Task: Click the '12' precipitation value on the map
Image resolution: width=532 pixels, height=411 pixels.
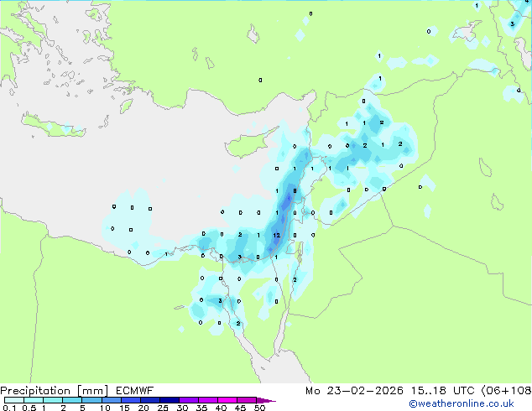Action: pos(277,235)
